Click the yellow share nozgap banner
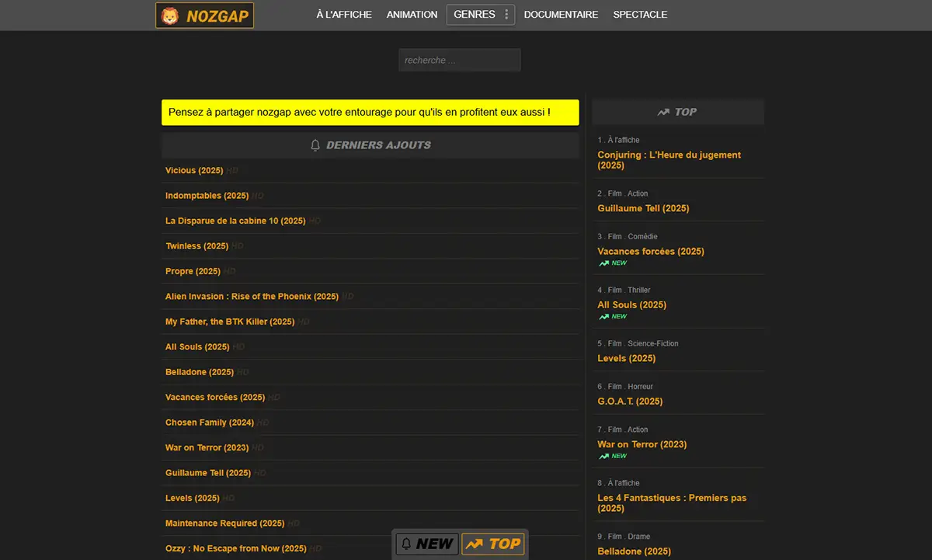 coord(370,113)
